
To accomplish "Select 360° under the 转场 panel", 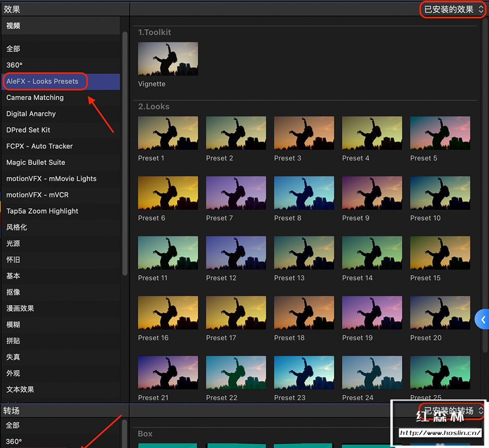I will click(x=61, y=441).
